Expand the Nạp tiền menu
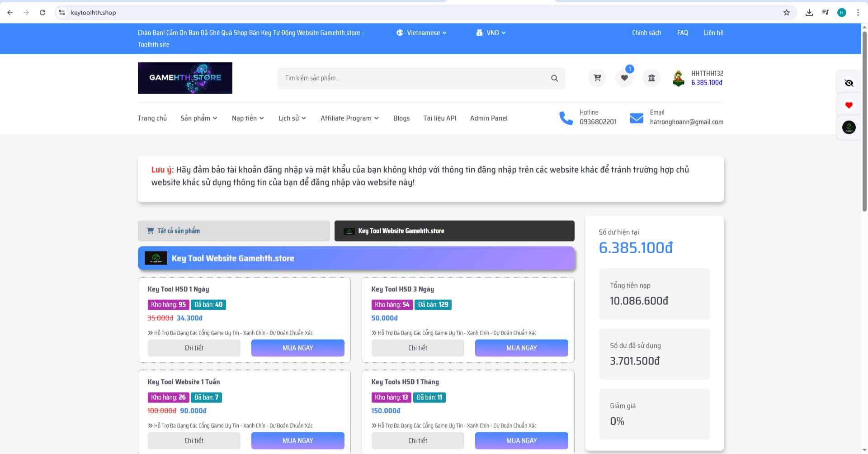 pos(248,118)
